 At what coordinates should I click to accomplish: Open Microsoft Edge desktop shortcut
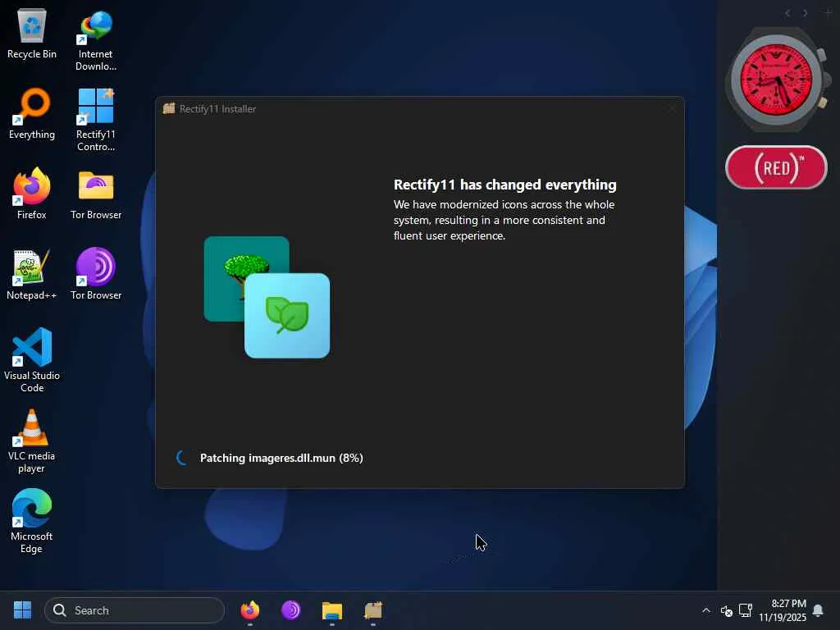point(32,521)
